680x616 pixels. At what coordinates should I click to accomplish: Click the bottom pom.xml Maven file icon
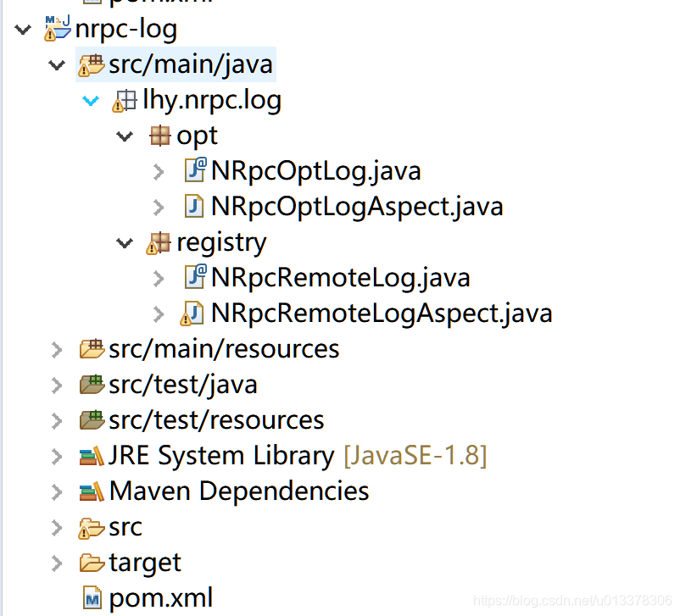(92, 597)
